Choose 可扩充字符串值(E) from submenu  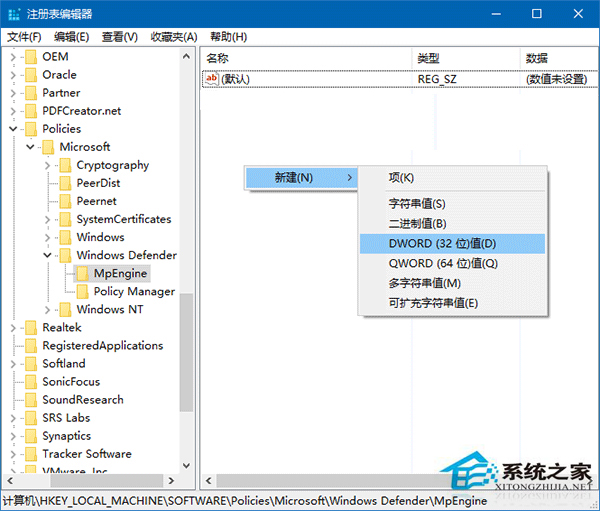(452, 304)
